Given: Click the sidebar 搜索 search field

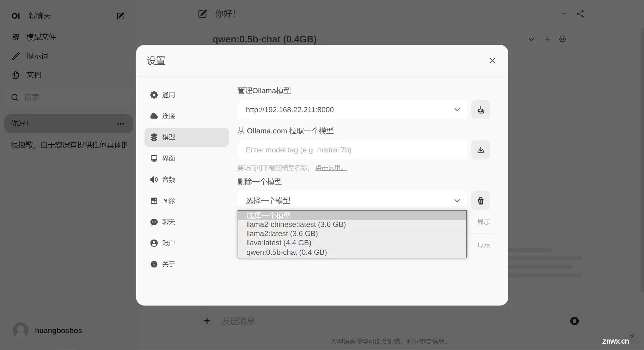Looking at the screenshot, I should tap(69, 97).
